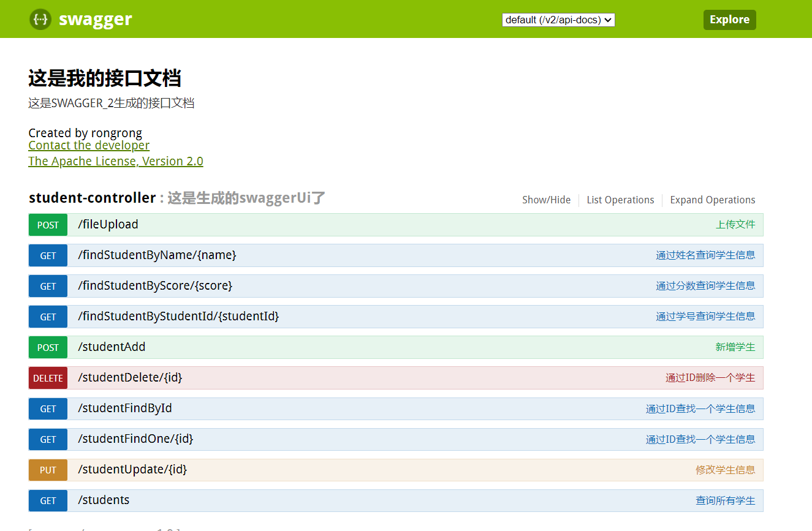812x531 pixels.
Task: Expand the /studentAdd operation path
Action: click(x=112, y=347)
